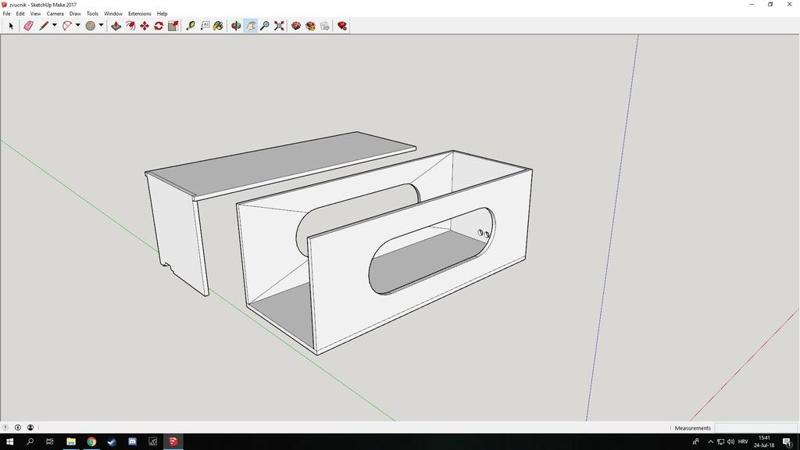Click the sign-in status bar icon
800x450 pixels.
coord(30,428)
